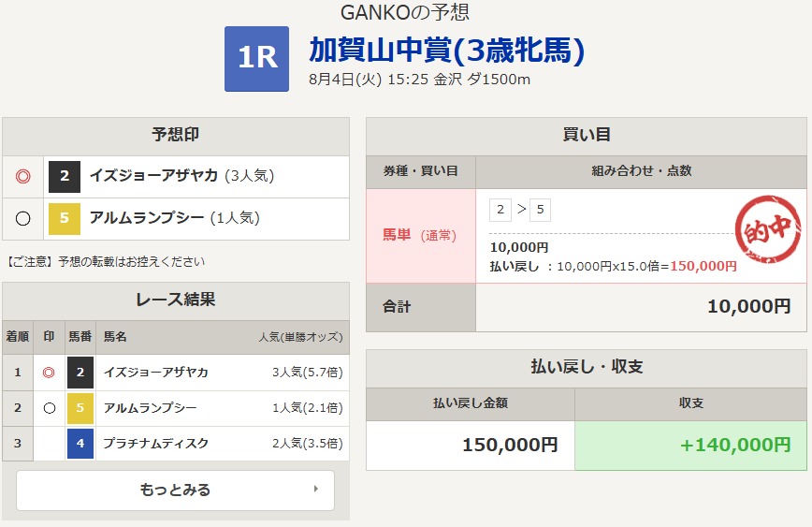812x527 pixels.
Task: Click the 着順 column header
Action: point(18,337)
